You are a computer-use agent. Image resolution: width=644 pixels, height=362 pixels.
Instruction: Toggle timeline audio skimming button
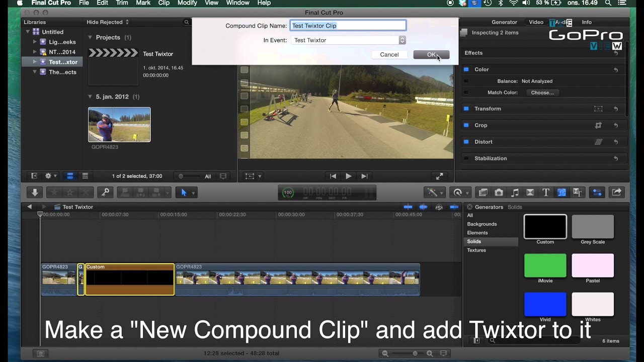pos(423,207)
